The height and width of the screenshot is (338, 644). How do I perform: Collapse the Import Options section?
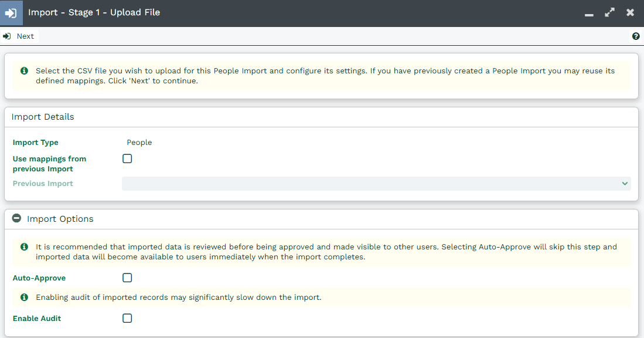tap(17, 218)
